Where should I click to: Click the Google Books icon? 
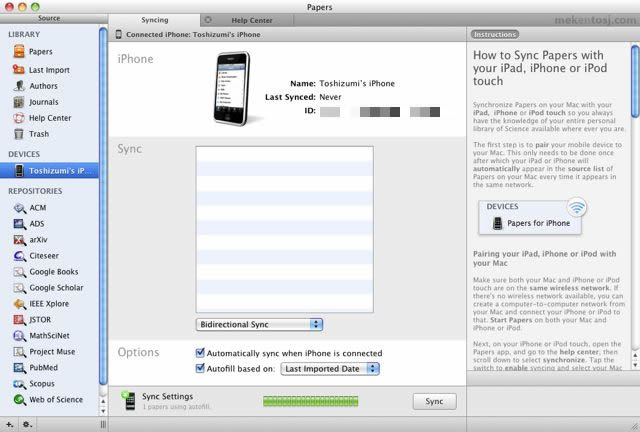(x=20, y=272)
